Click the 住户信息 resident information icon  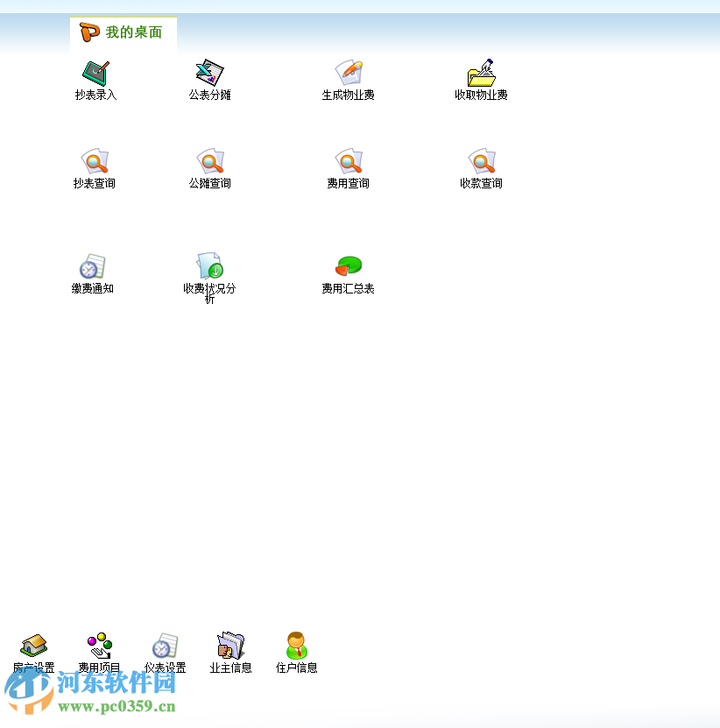coord(297,648)
